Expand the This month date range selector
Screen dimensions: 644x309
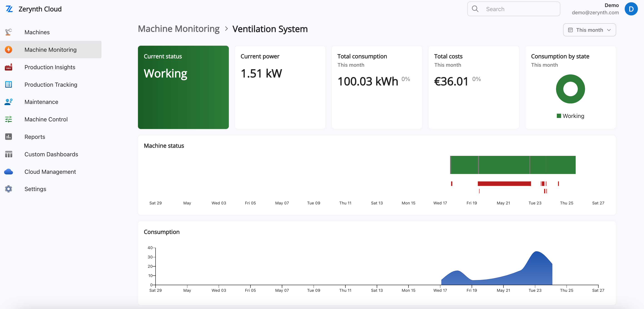coord(589,30)
